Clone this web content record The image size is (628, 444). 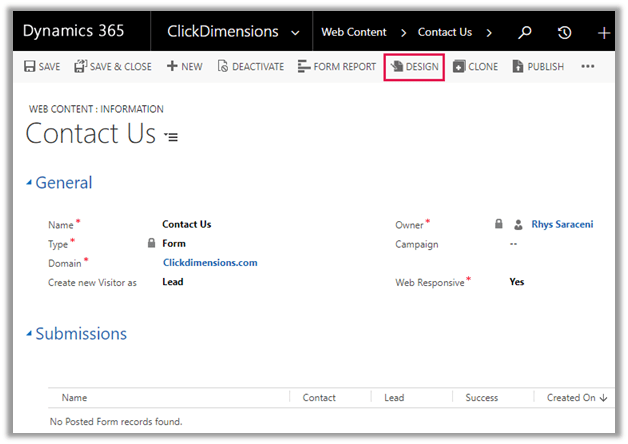(x=475, y=67)
